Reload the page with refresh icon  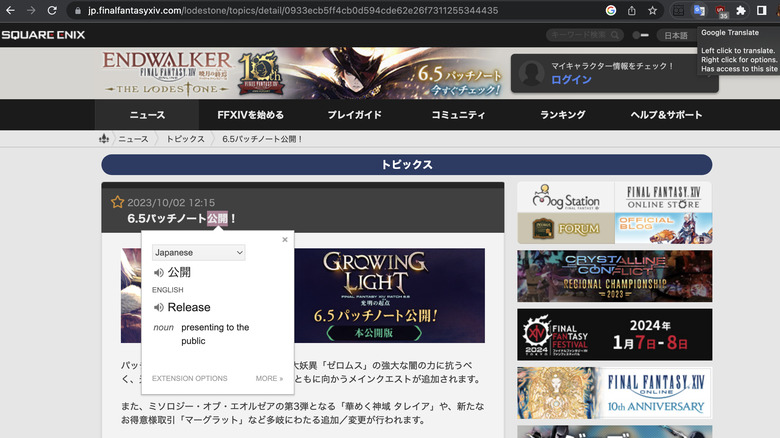point(52,10)
